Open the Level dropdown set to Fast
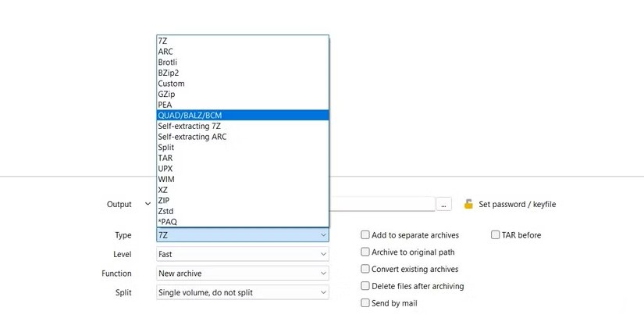This screenshot has width=644, height=329. click(x=243, y=254)
